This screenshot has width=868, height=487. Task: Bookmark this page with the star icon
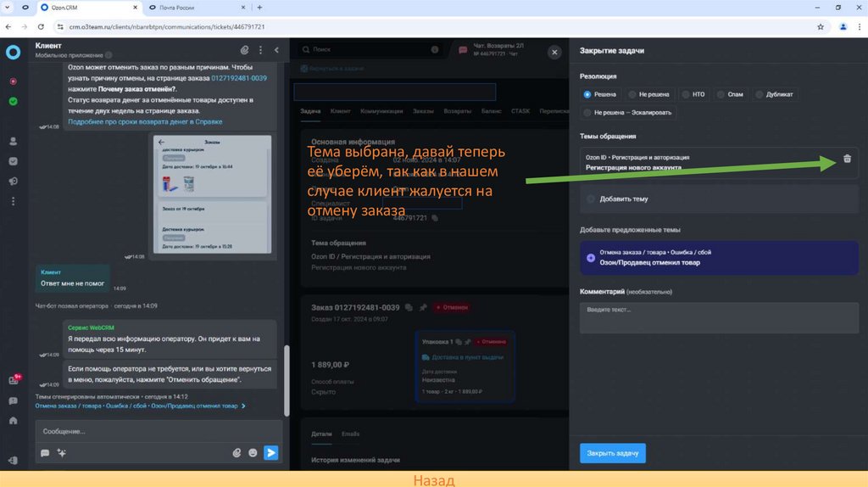pyautogui.click(x=821, y=26)
